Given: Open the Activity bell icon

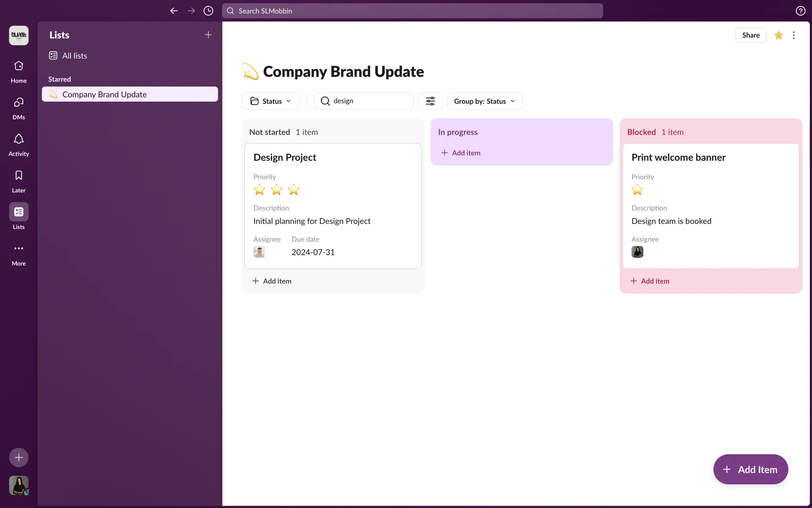Looking at the screenshot, I should click(x=19, y=140).
